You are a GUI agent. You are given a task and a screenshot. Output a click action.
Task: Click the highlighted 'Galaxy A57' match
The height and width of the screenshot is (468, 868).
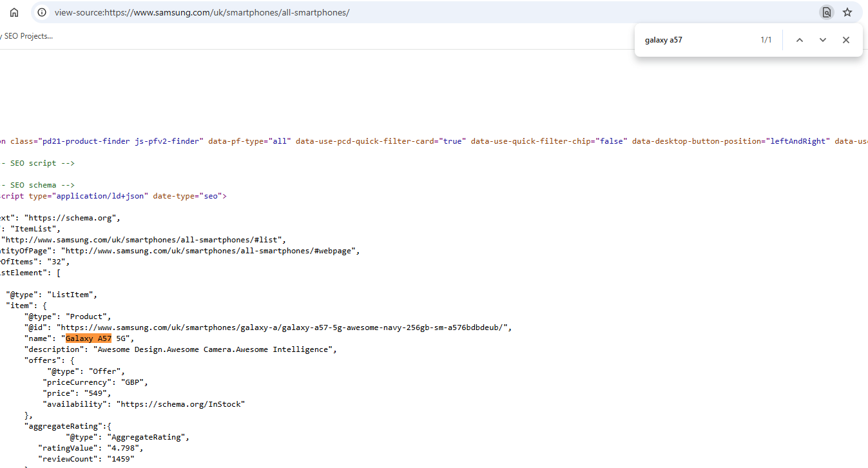tap(88, 338)
